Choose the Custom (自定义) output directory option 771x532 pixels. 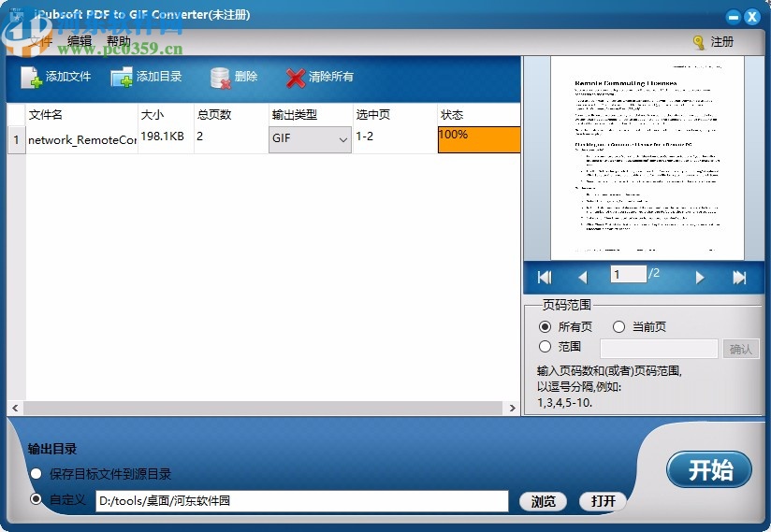click(36, 499)
